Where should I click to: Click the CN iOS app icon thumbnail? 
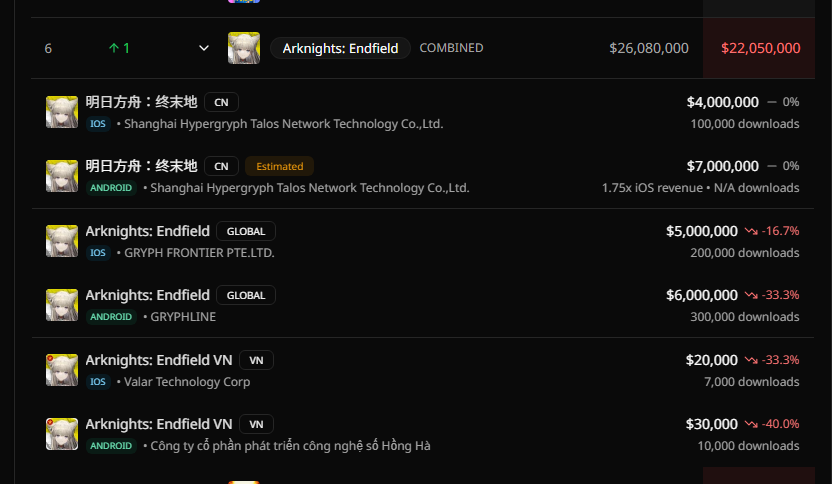[62, 112]
